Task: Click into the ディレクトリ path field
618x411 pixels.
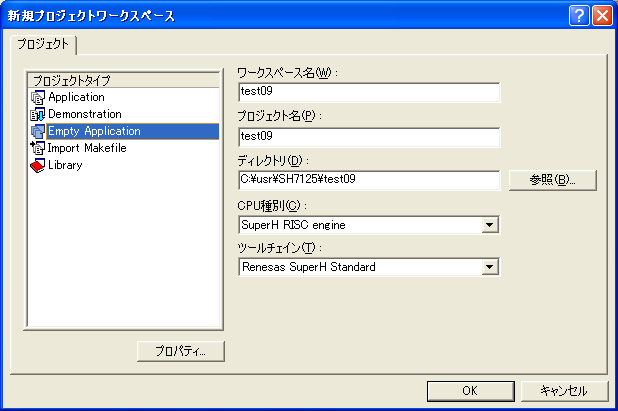Action: pyautogui.click(x=368, y=180)
